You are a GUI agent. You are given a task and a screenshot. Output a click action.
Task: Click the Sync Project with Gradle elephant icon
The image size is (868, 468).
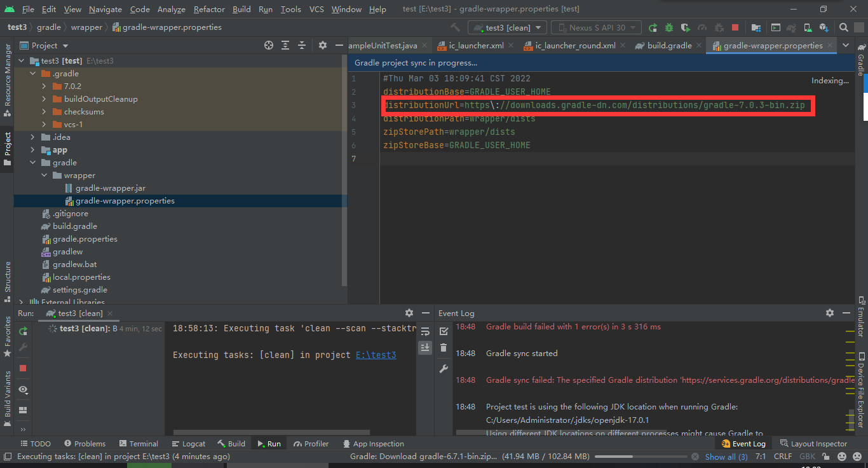pos(792,27)
